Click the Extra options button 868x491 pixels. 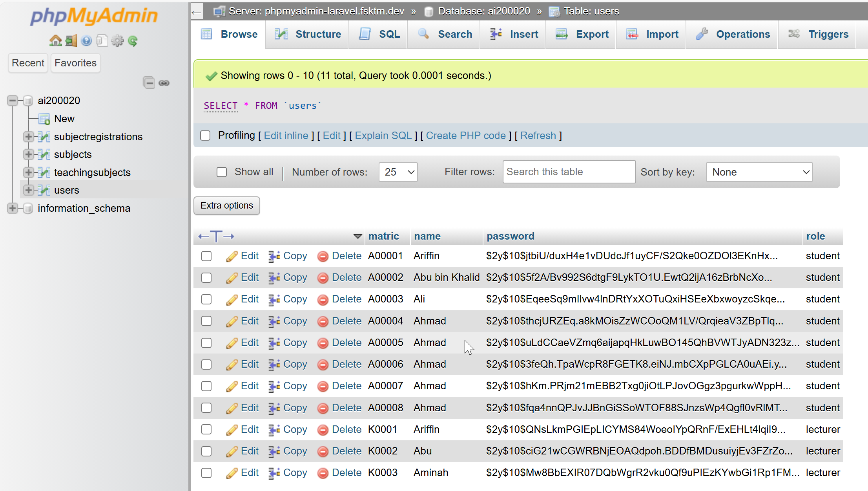click(227, 205)
